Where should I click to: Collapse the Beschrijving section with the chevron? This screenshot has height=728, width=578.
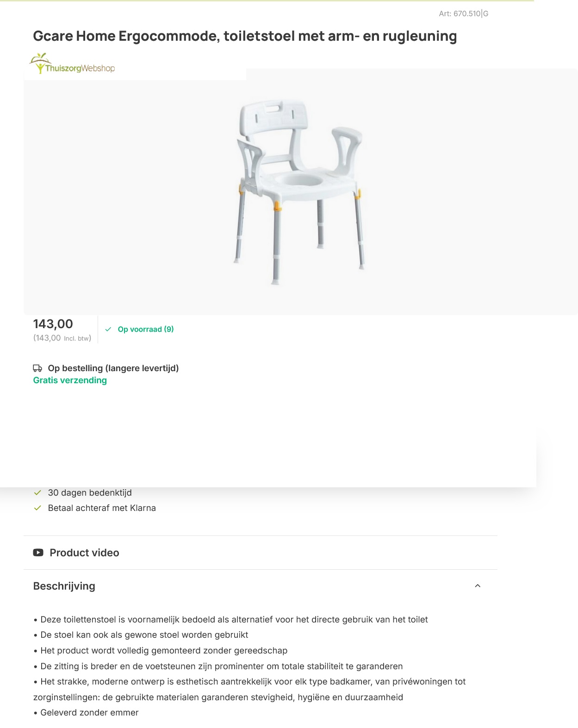click(478, 586)
